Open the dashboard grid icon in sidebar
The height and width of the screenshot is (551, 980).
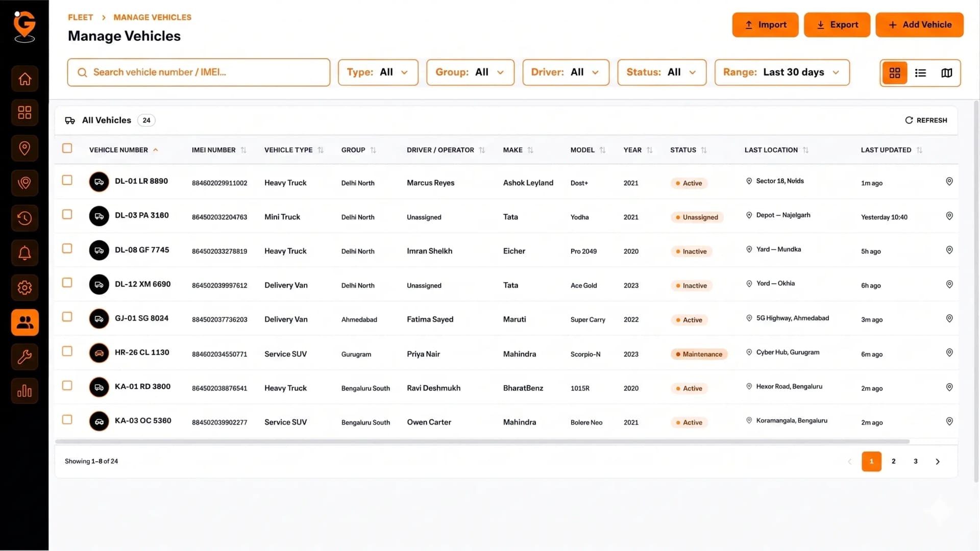(24, 112)
